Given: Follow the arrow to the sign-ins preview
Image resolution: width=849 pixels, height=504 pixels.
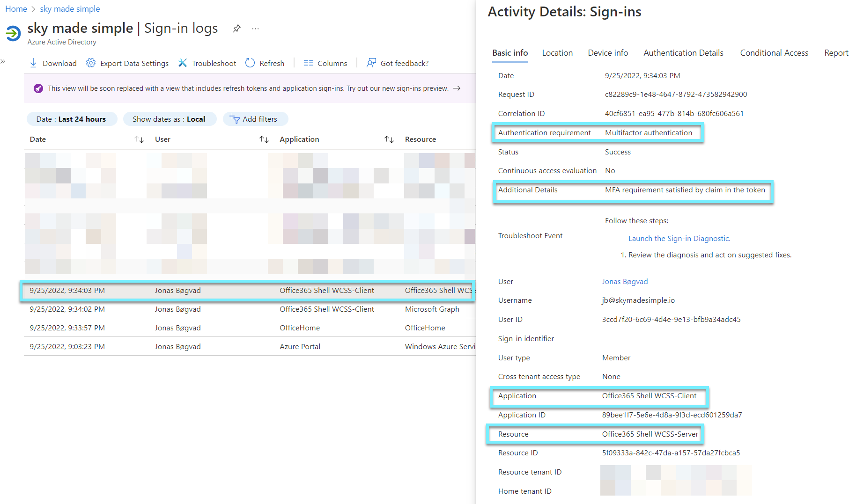Looking at the screenshot, I should (x=457, y=88).
